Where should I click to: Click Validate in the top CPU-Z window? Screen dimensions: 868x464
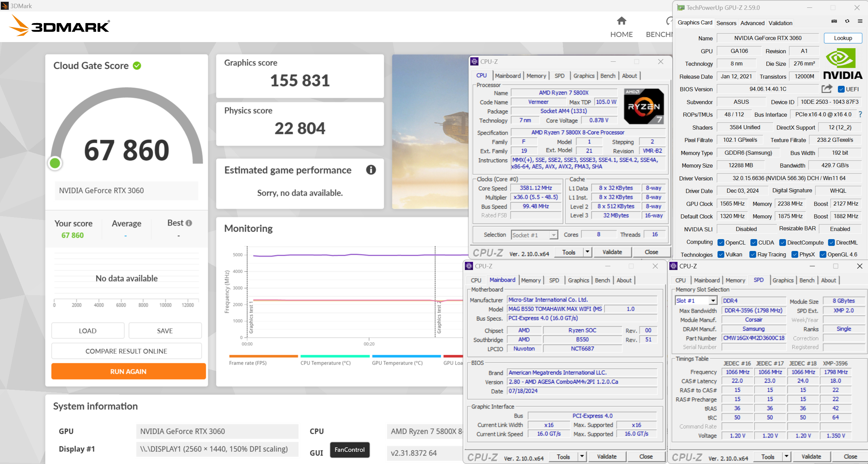tap(612, 252)
